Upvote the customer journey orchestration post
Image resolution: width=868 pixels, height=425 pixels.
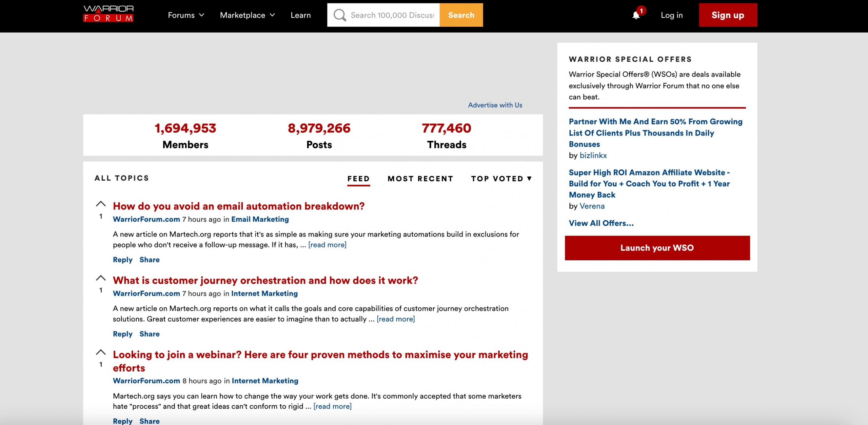(101, 278)
